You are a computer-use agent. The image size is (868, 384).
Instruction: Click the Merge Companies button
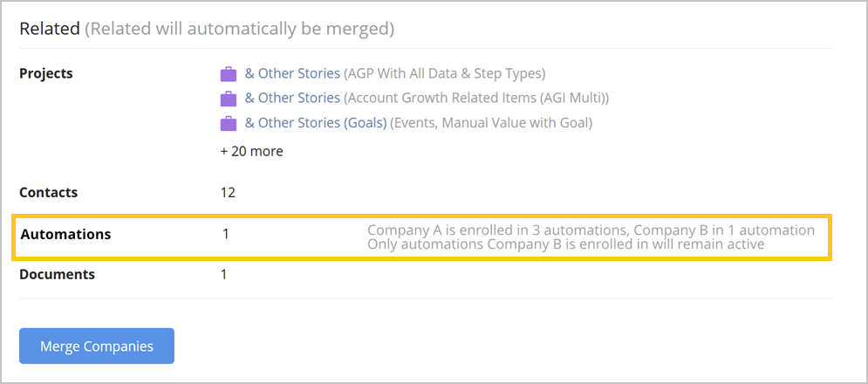(97, 346)
